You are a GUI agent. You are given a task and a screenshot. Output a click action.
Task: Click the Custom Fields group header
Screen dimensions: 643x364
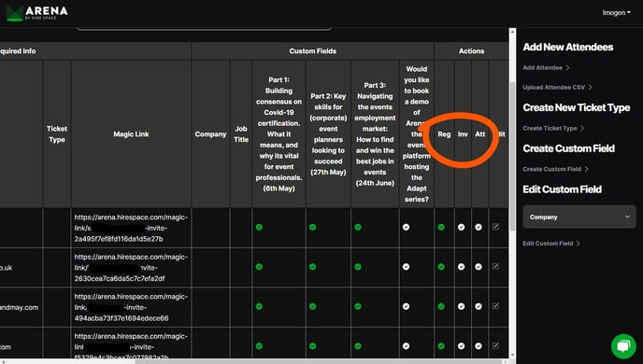click(312, 51)
